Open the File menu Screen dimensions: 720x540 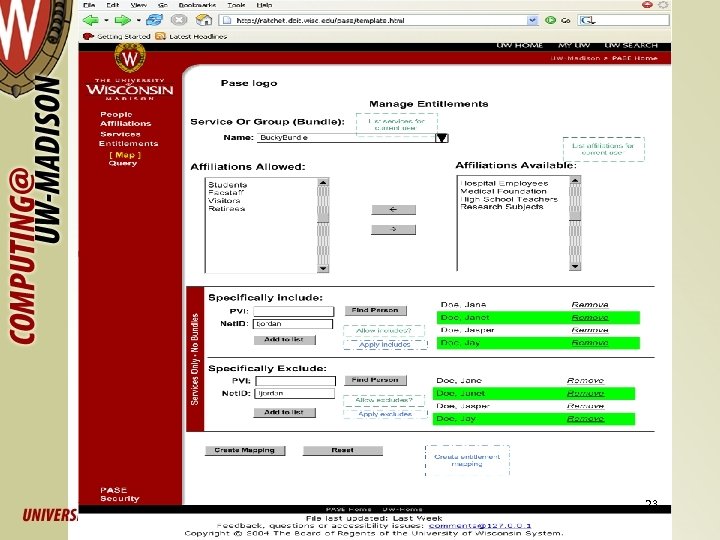[89, 5]
